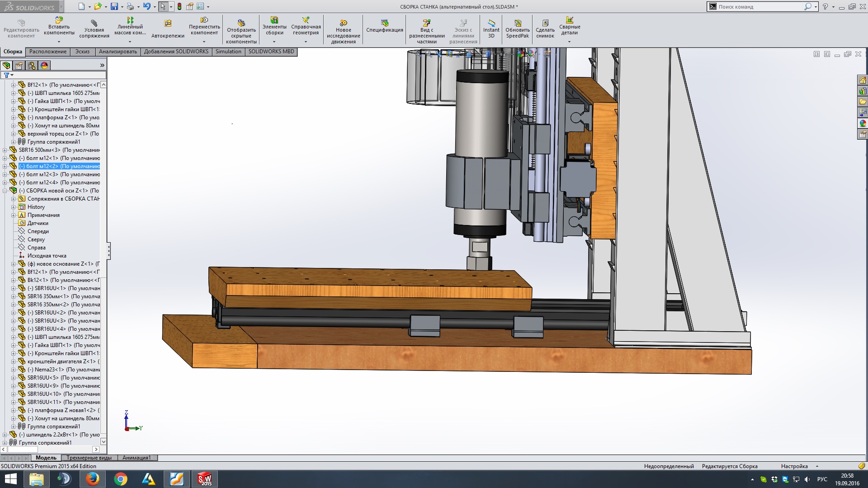Open Appearances tab in right task pane

coord(863,123)
